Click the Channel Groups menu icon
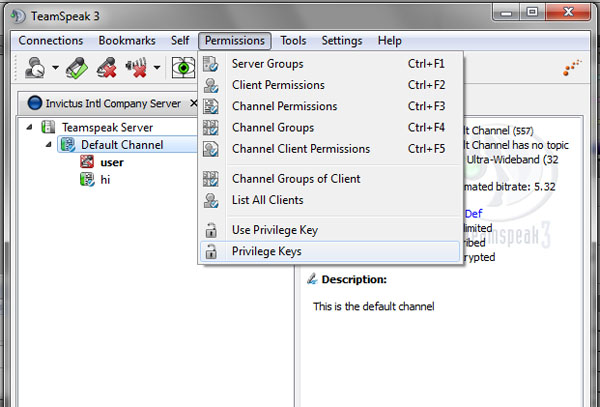Image resolution: width=600 pixels, height=407 pixels. click(210, 128)
